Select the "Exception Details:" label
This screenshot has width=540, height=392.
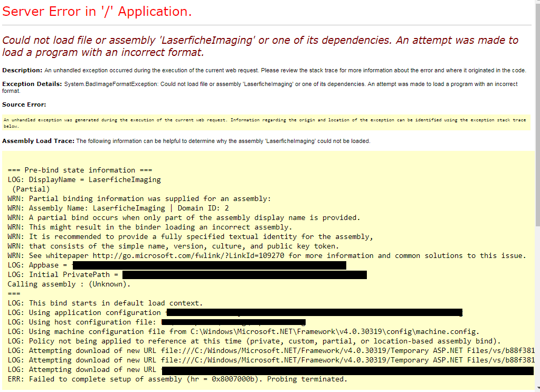point(32,84)
